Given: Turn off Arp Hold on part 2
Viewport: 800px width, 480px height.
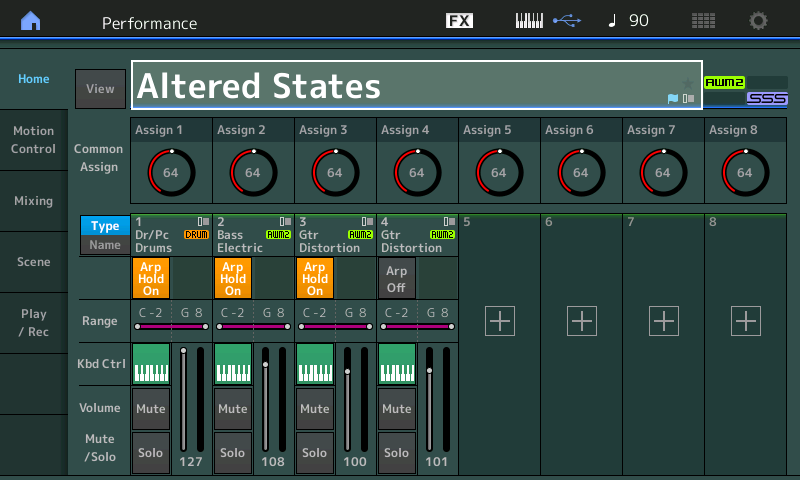Looking at the screenshot, I should coord(233,278).
